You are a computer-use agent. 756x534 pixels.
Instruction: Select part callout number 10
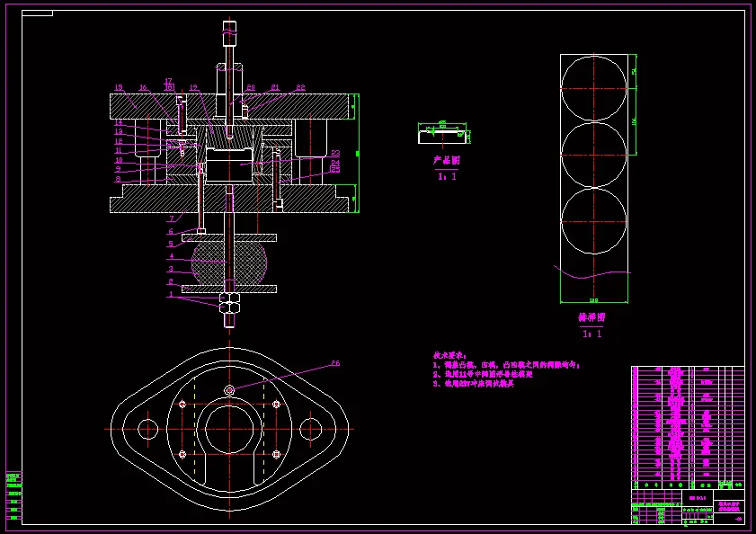[x=119, y=160]
